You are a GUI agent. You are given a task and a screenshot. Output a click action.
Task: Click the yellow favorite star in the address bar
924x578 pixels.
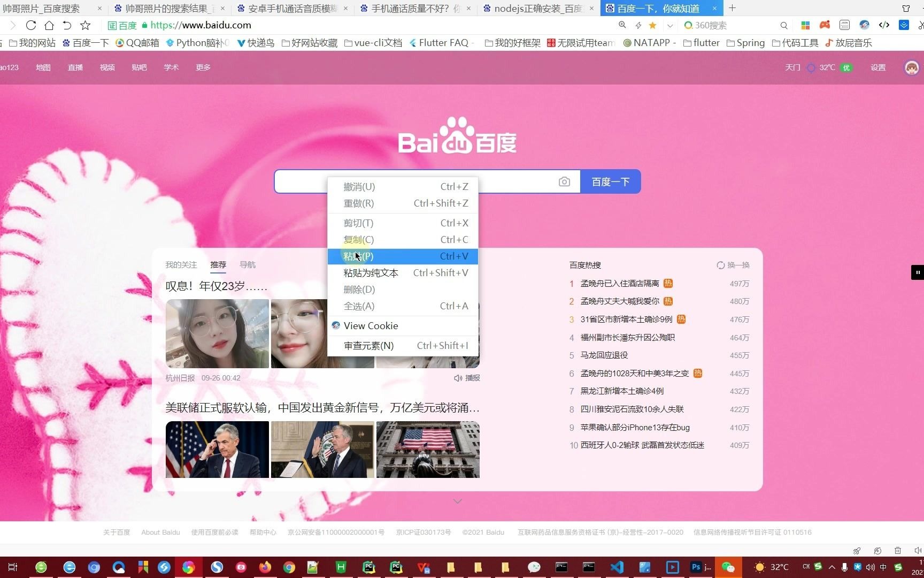[652, 25]
